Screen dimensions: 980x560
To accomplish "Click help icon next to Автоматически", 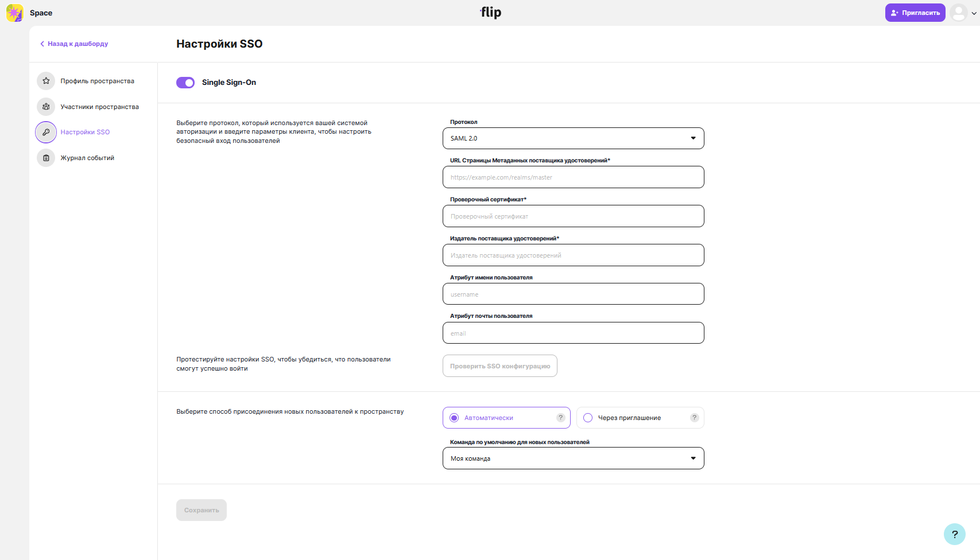I will point(561,418).
